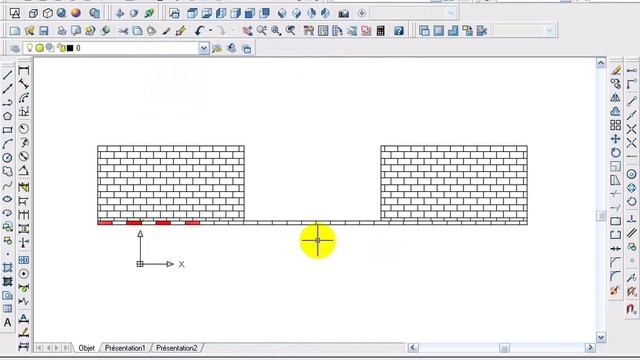The height and width of the screenshot is (360, 640).
Task: Choose the Center object snap
Action: pyautogui.click(x=631, y=174)
